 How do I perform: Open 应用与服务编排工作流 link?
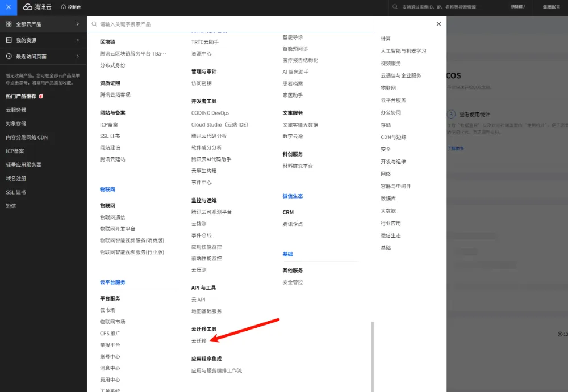click(216, 370)
